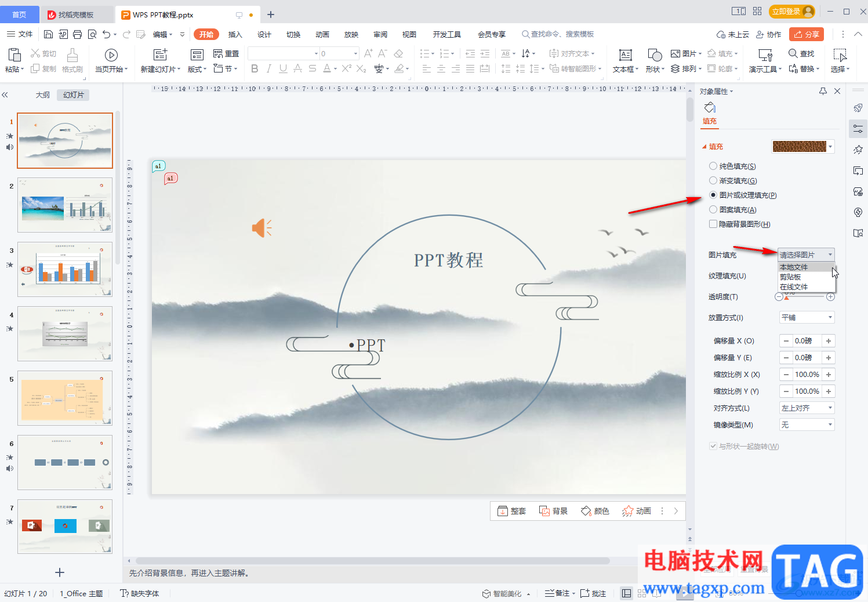Open the picture fill source dropdown

pos(807,255)
